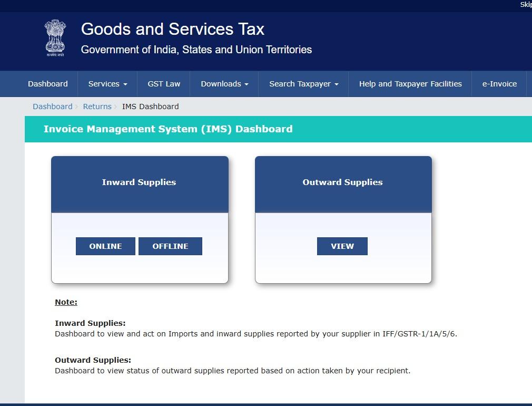The width and height of the screenshot is (532, 406).
Task: Go to Returns breadcrumb link
Action: (x=97, y=107)
